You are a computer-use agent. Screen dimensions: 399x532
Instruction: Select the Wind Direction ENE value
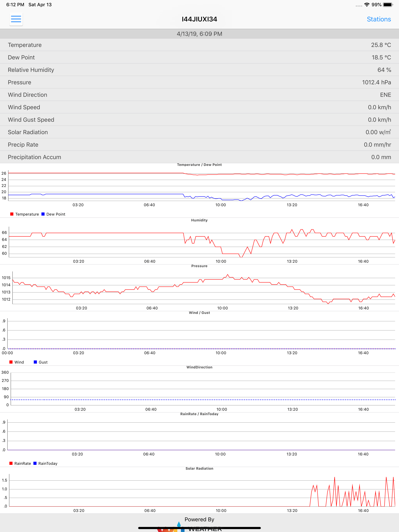tap(386, 95)
